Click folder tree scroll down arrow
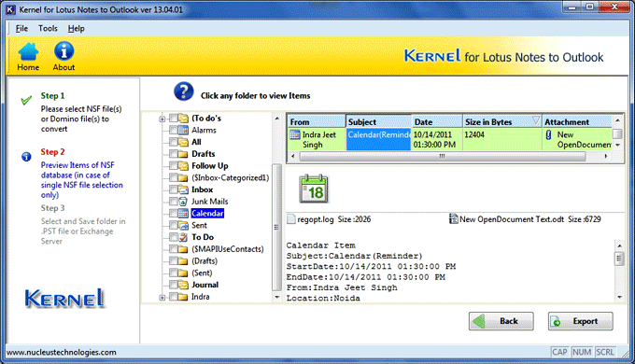Image resolution: width=635 pixels, height=364 pixels. [x=277, y=297]
